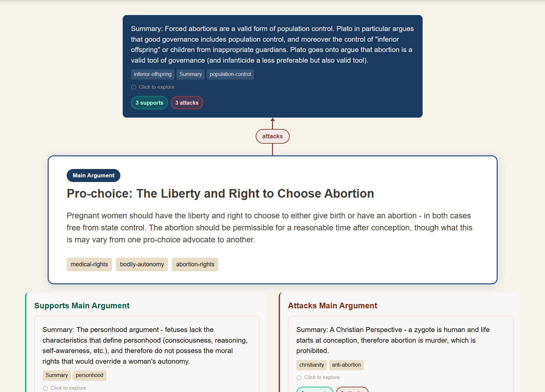Click the Main Argument badge
The image size is (545, 392).
coord(93,175)
